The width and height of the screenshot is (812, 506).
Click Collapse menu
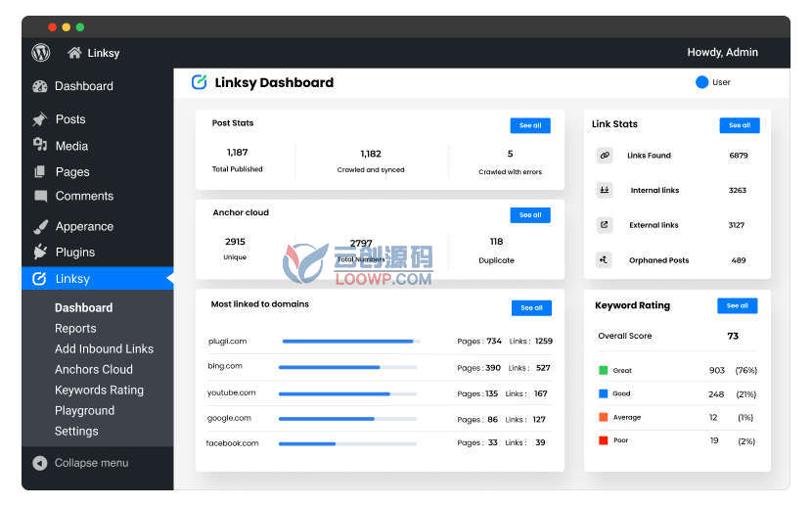92,463
